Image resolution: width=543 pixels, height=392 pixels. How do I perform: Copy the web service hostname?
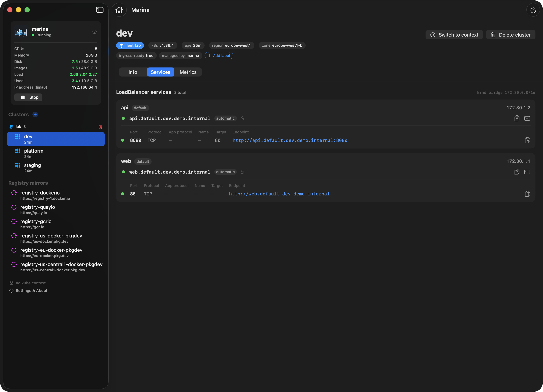coord(517,172)
